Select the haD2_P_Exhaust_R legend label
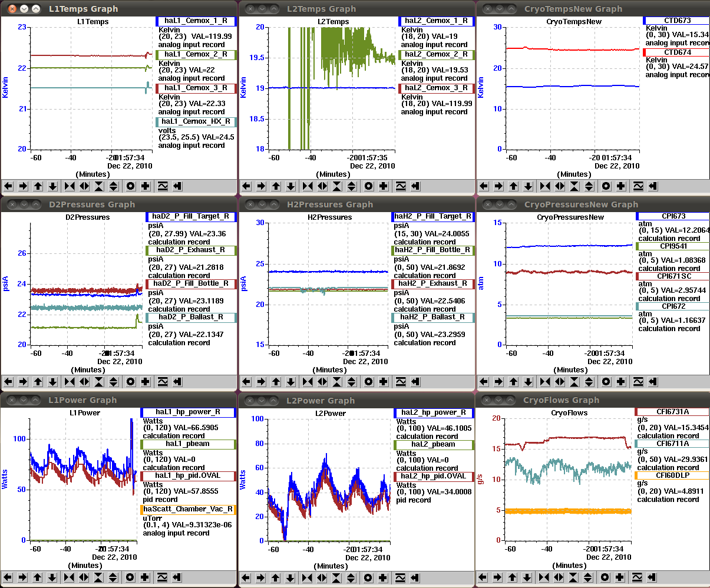710x588 pixels. 191,250
